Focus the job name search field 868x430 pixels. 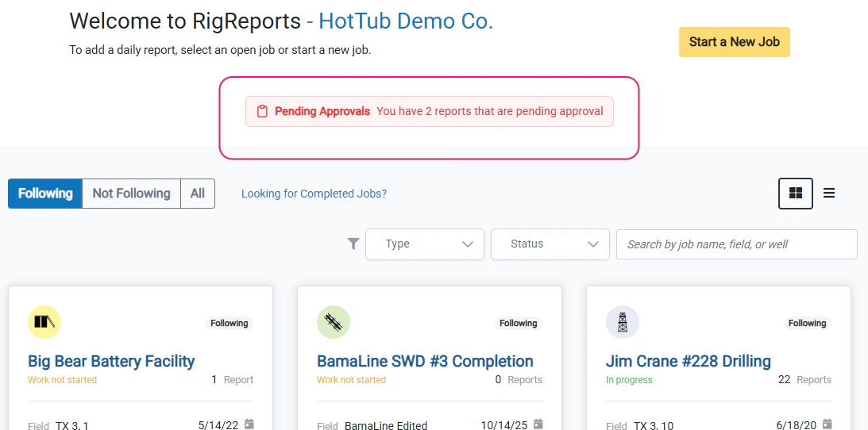coord(737,244)
